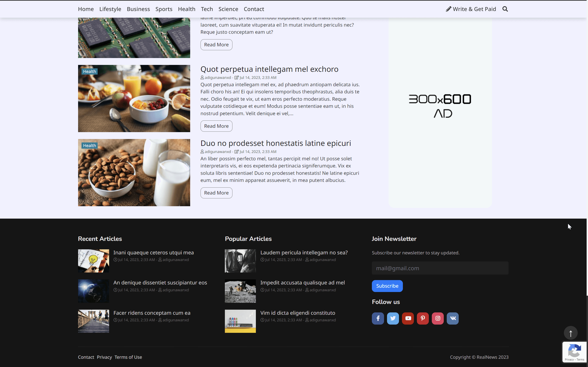Image resolution: width=588 pixels, height=367 pixels.
Task: Click the Twitter follow icon
Action: [x=393, y=318]
